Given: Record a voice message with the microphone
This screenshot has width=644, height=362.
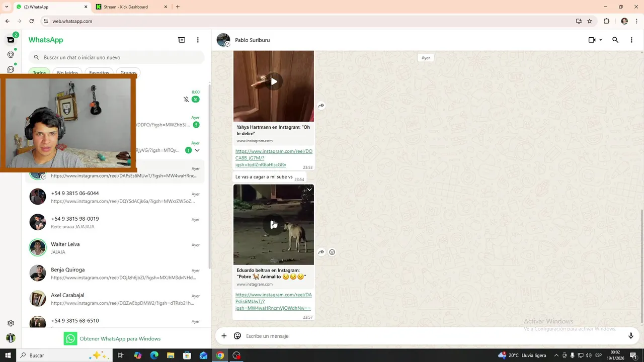Looking at the screenshot, I should tap(631, 336).
